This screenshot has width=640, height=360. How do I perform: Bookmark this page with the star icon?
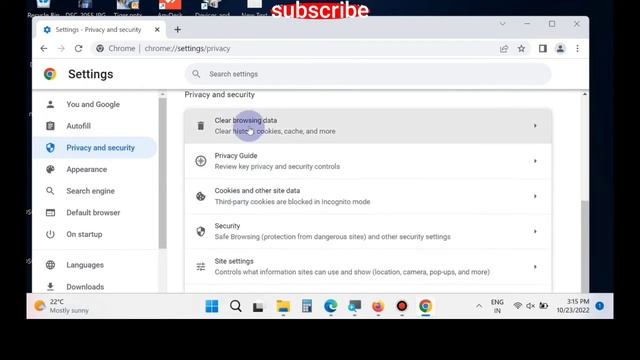(x=521, y=49)
